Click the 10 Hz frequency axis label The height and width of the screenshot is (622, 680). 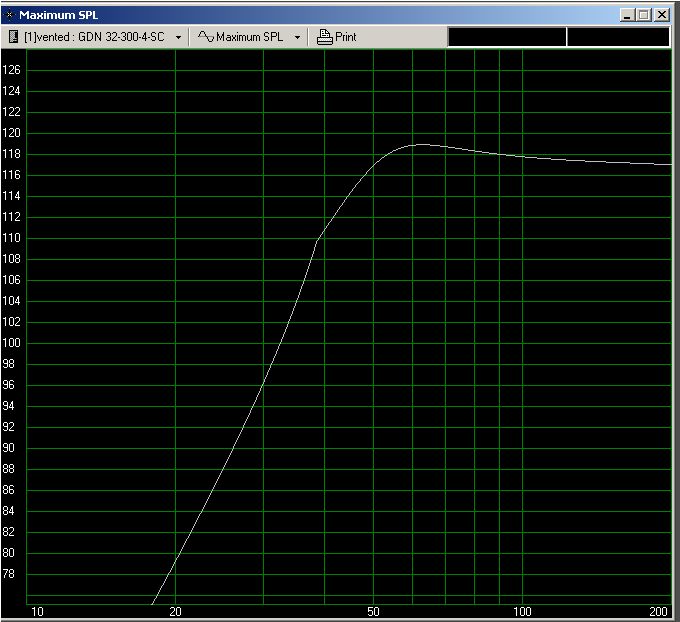tap(37, 612)
